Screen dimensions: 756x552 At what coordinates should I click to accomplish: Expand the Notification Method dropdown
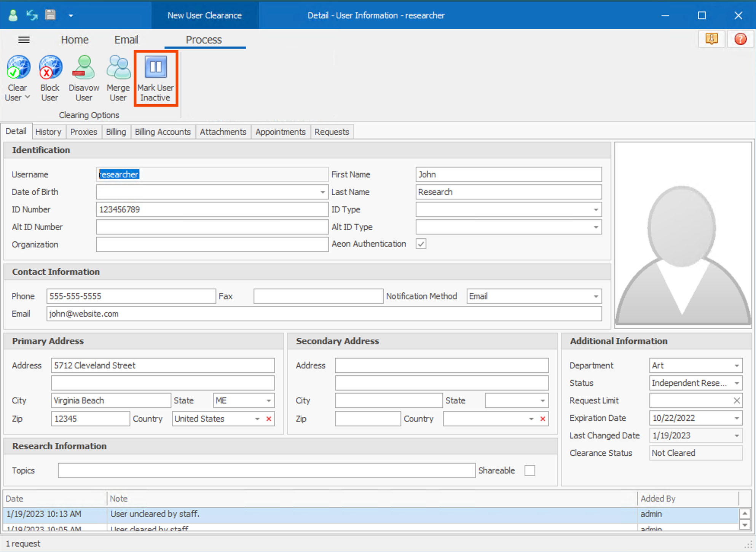[x=596, y=297]
